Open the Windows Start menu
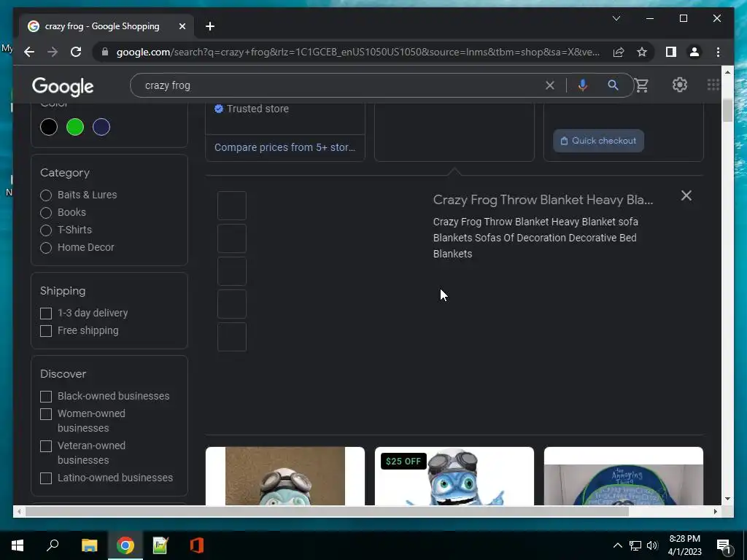 click(18, 545)
